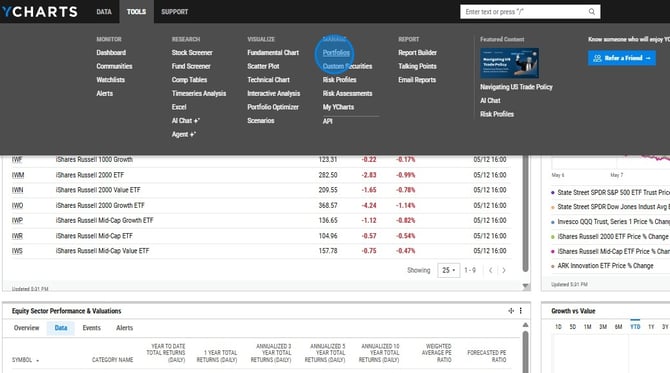The height and width of the screenshot is (373, 670).
Task: Open Technical Chart
Action: point(268,80)
